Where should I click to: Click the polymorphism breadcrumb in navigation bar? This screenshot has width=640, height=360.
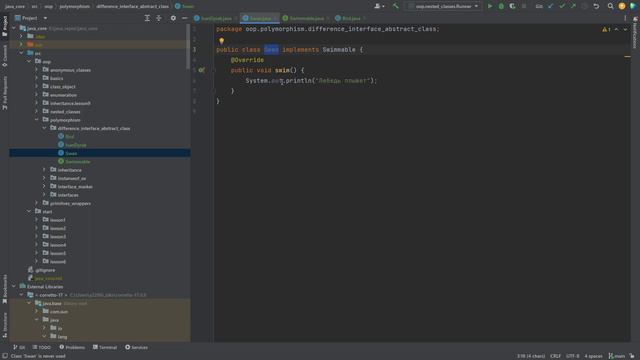[x=75, y=6]
